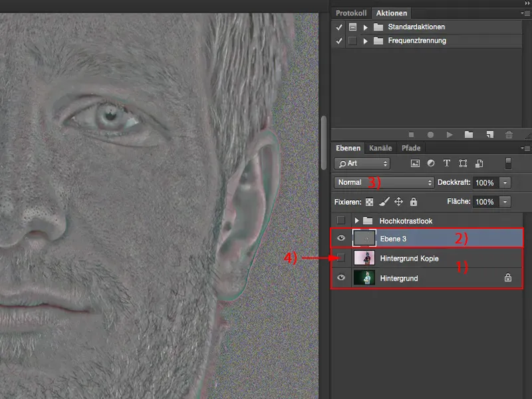Viewport: 532px width, 399px height.
Task: Open the Normal blend mode dropdown
Action: (x=384, y=182)
